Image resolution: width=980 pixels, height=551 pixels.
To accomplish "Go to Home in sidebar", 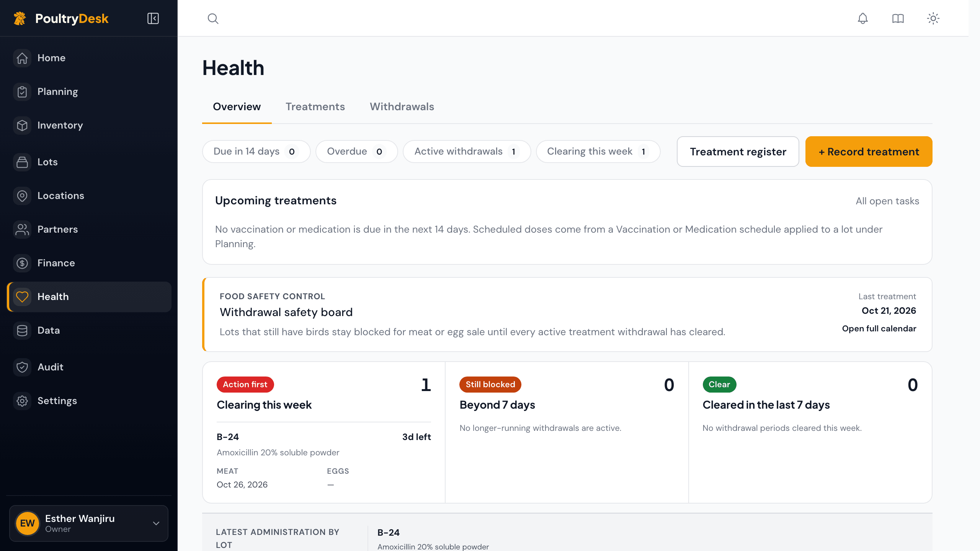I will click(x=89, y=58).
